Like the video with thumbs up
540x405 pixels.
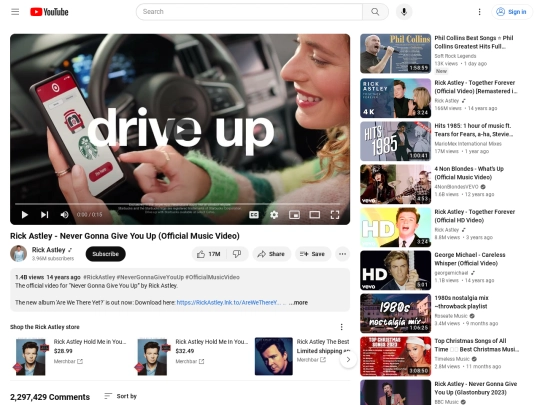click(x=208, y=254)
